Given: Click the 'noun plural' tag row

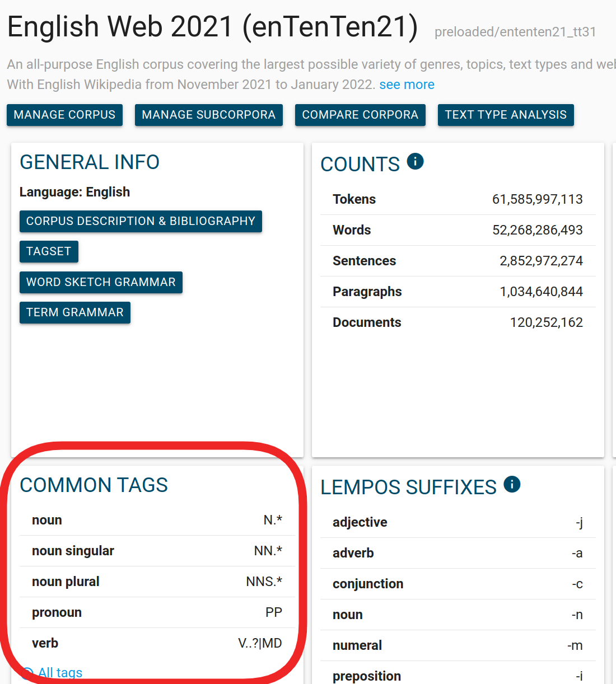Looking at the screenshot, I should pyautogui.click(x=157, y=582).
